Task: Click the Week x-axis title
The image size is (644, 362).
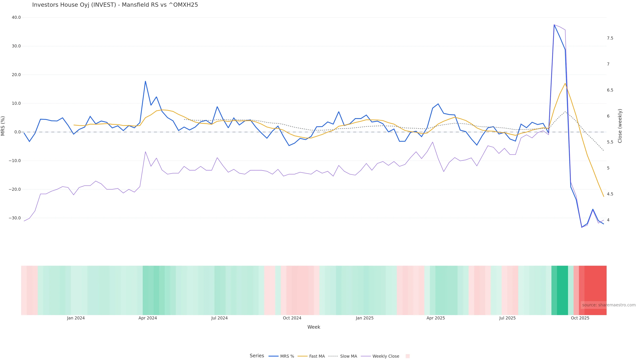Action: point(314,327)
